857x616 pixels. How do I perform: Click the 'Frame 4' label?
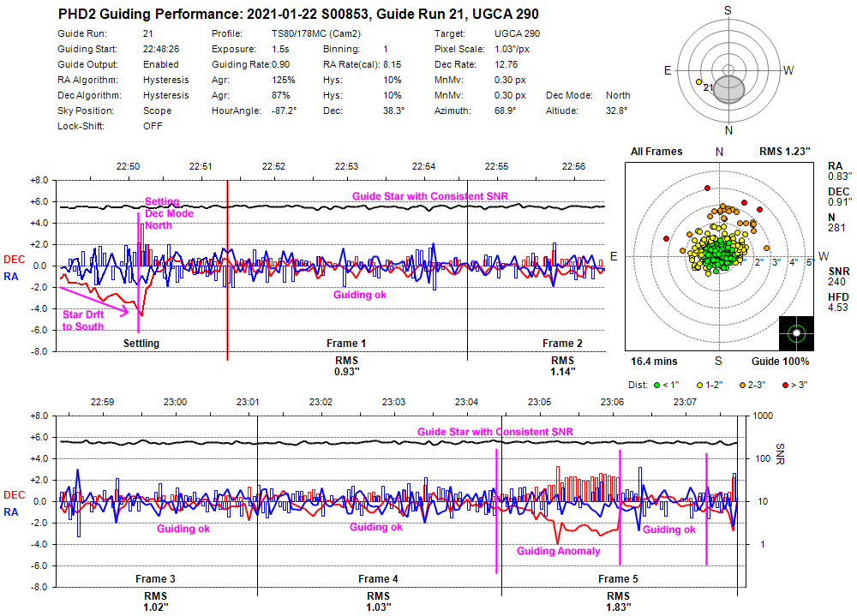pos(378,579)
